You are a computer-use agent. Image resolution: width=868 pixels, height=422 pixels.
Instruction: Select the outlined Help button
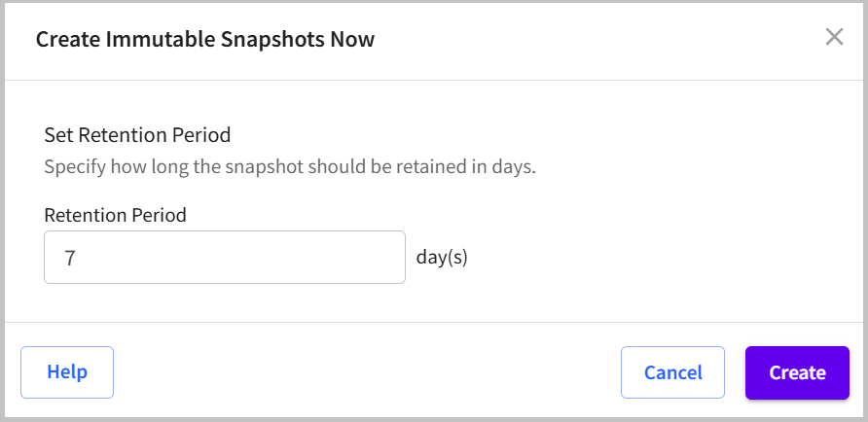click(67, 372)
